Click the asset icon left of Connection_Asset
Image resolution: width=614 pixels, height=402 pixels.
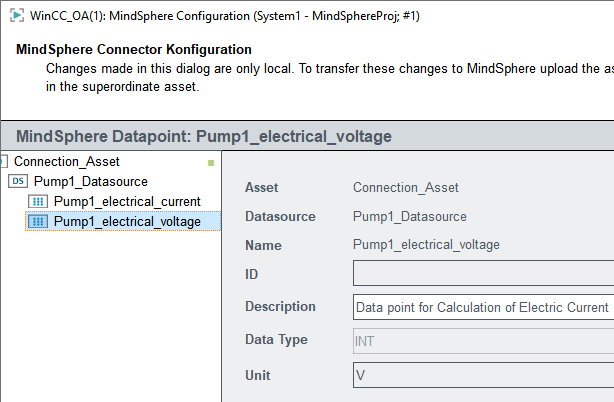[4, 161]
